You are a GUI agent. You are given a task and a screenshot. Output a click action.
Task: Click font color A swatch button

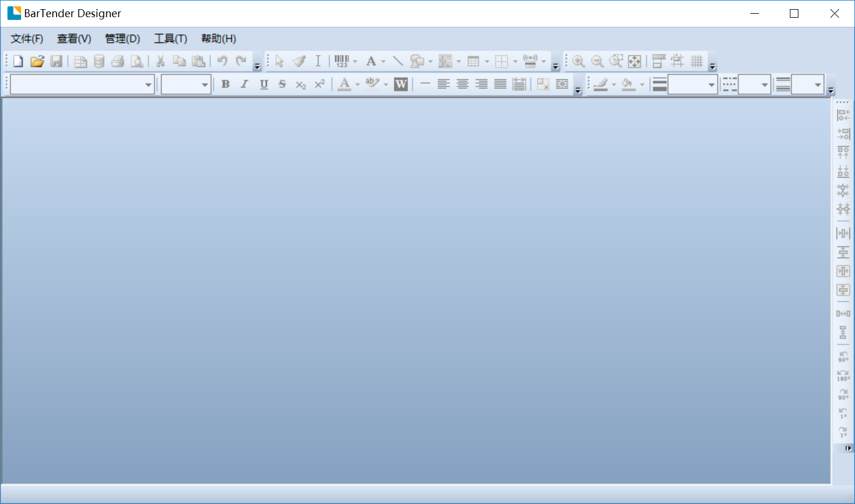[x=345, y=85]
